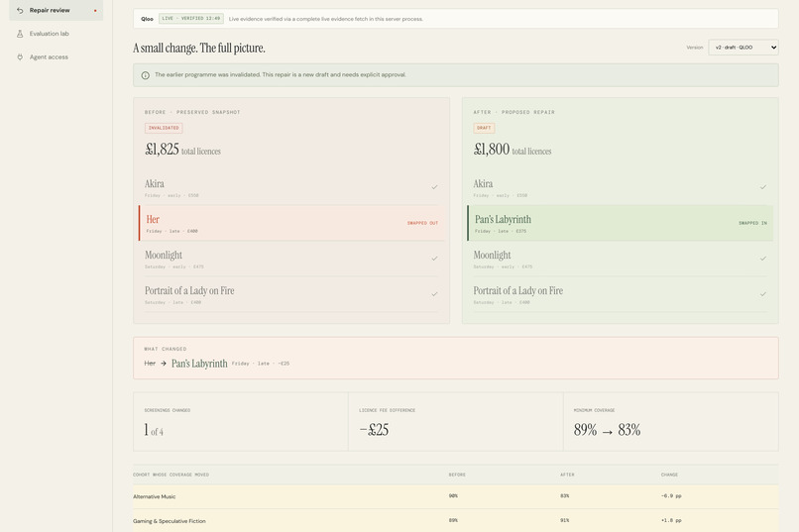Open Evaluation lab in the sidebar
The width and height of the screenshot is (799, 532).
tap(49, 34)
